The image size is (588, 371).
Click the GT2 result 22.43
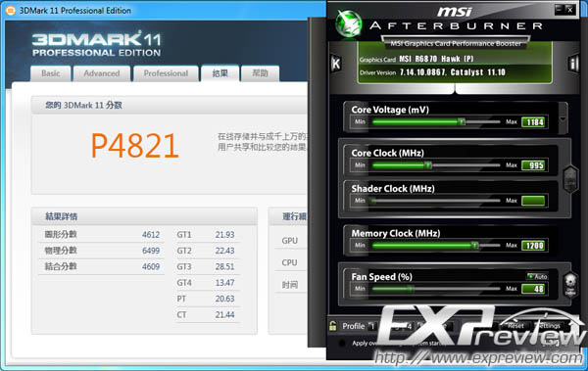(x=224, y=251)
